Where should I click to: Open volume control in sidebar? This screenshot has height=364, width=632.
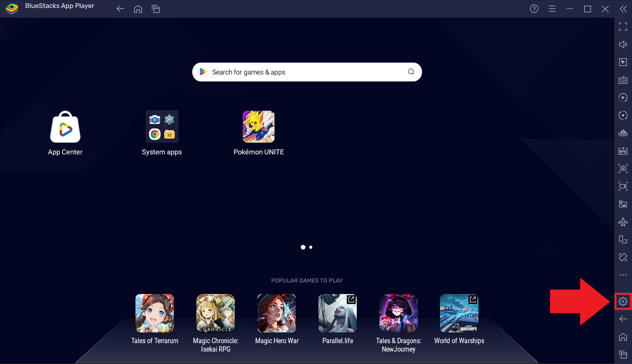623,44
